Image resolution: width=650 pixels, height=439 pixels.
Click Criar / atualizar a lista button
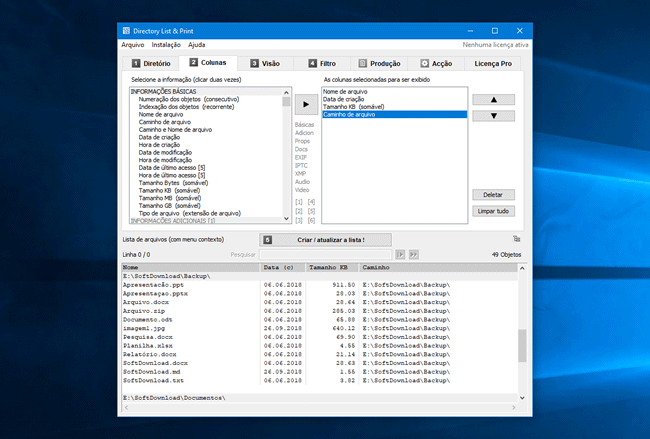coord(325,240)
